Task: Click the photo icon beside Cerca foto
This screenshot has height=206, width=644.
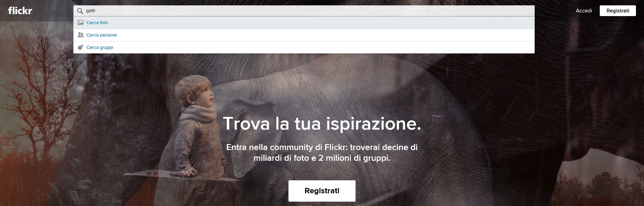Action: 80,22
